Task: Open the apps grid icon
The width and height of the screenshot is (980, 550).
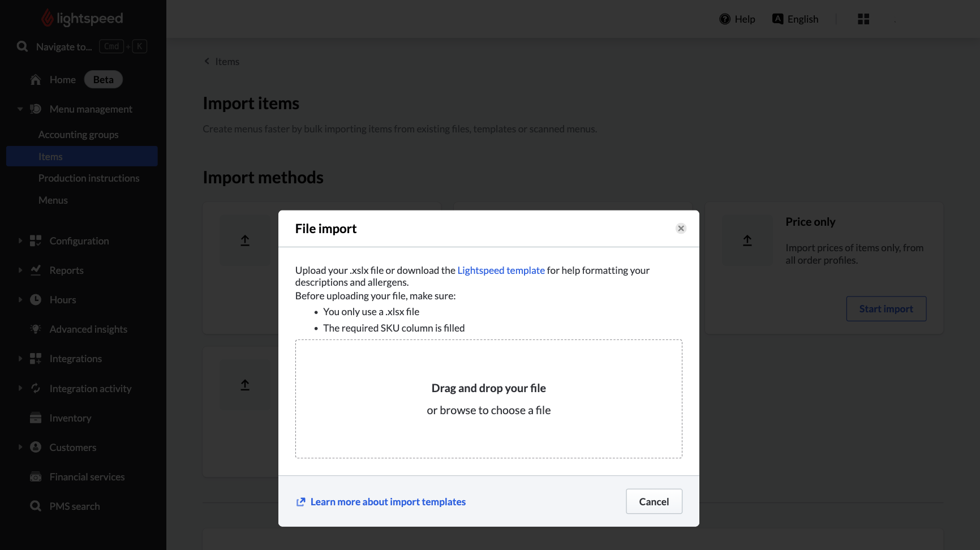Action: [x=863, y=19]
